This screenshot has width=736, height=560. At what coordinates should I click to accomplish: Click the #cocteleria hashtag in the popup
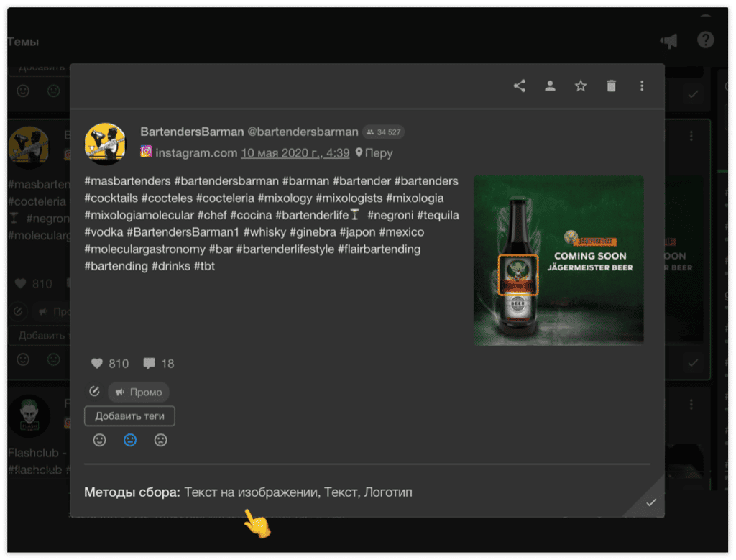click(x=225, y=198)
